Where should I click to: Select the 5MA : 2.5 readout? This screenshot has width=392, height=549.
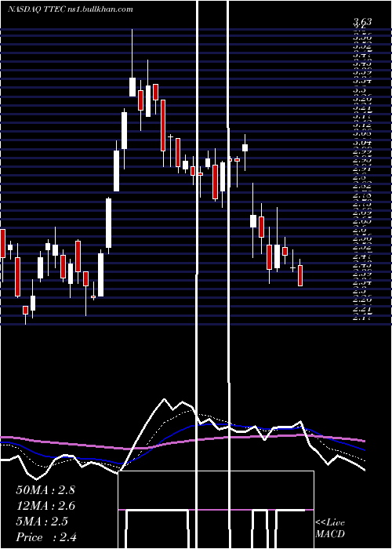pyautogui.click(x=42, y=522)
